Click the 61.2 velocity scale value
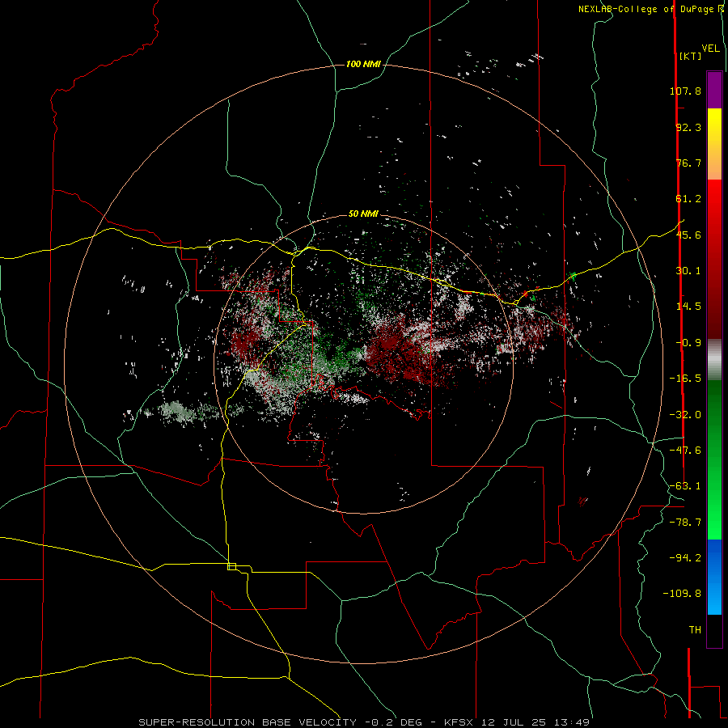Image resolution: width=728 pixels, height=728 pixels. click(688, 199)
